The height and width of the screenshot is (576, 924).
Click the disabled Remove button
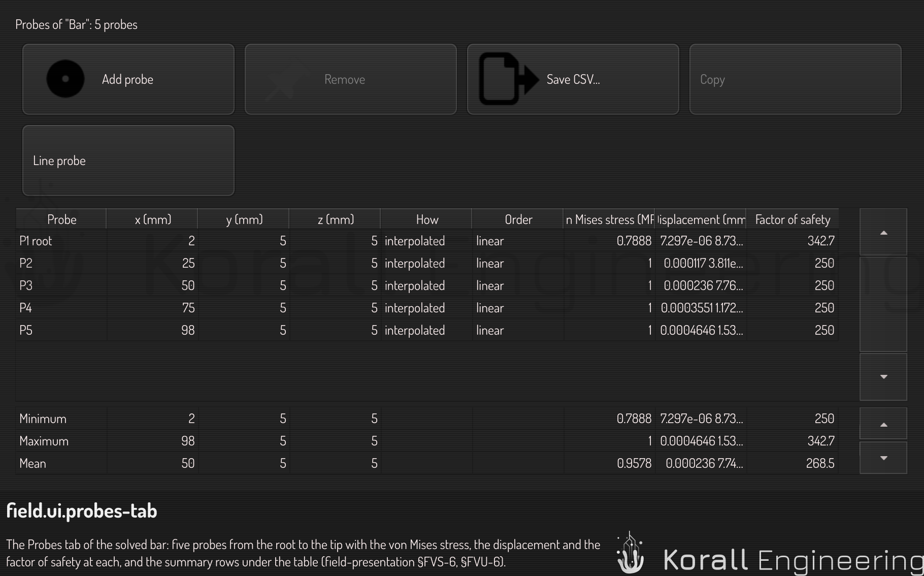pos(351,79)
